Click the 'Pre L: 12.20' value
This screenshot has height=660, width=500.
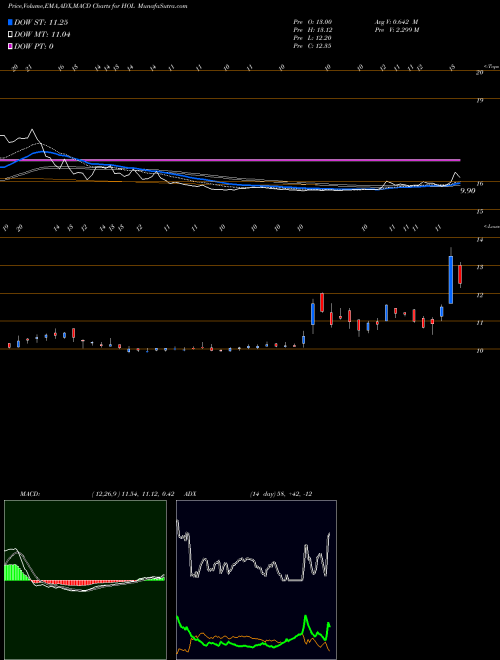pyautogui.click(x=313, y=38)
